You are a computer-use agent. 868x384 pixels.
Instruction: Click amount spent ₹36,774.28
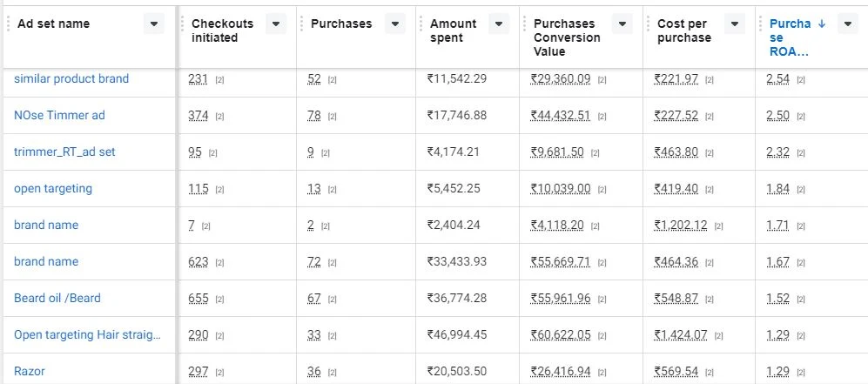point(457,298)
